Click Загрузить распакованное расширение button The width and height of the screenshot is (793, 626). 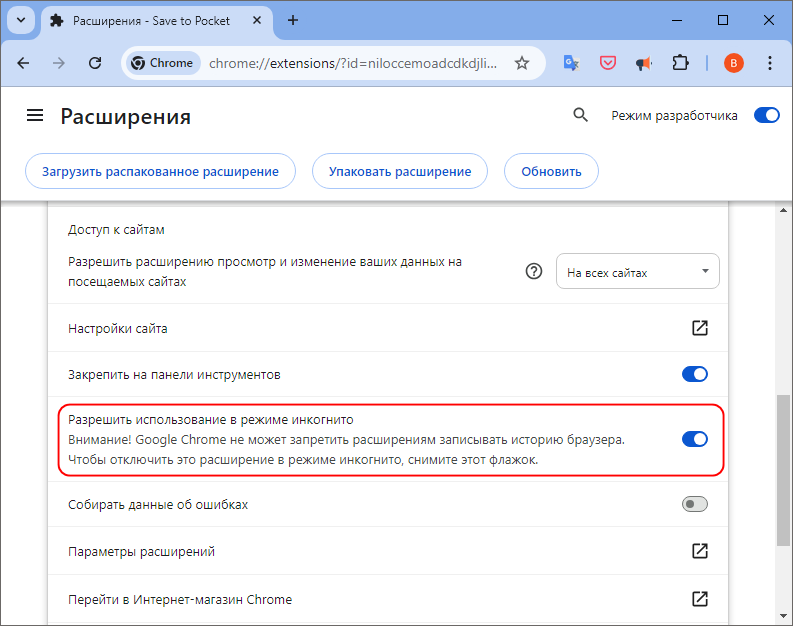point(160,171)
